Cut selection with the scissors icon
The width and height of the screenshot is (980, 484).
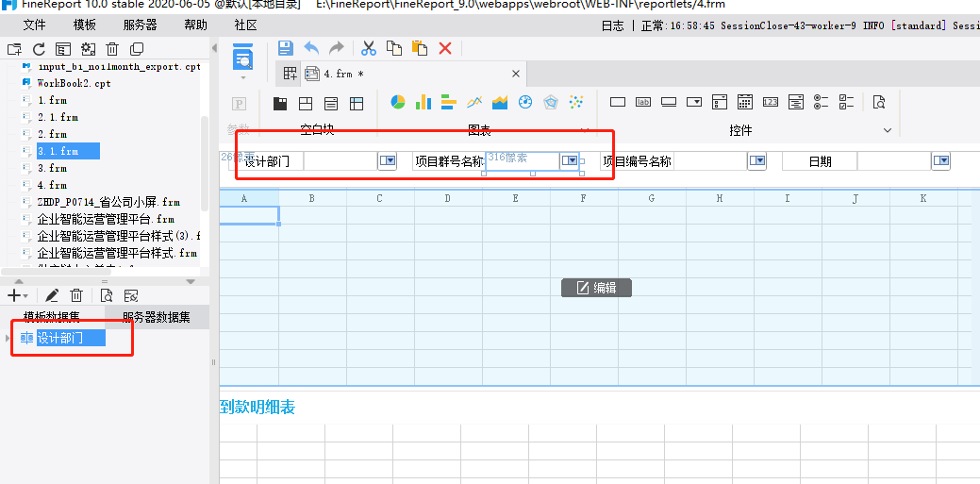point(369,48)
